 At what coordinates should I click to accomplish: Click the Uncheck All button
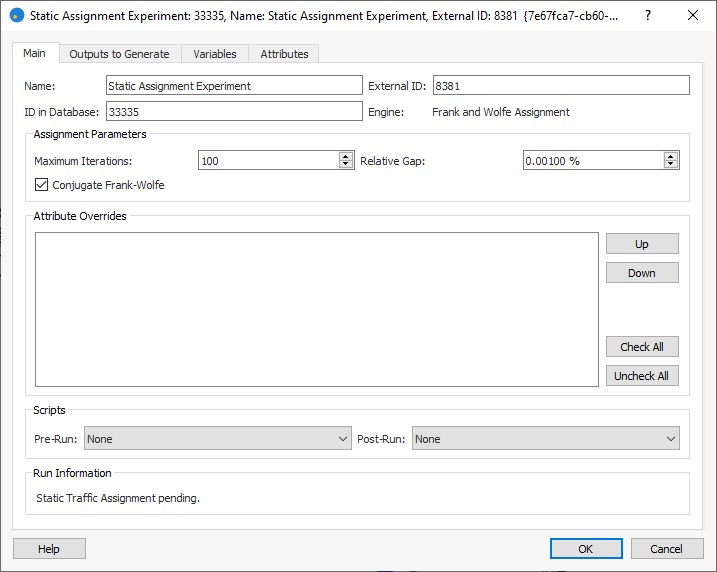(x=641, y=376)
